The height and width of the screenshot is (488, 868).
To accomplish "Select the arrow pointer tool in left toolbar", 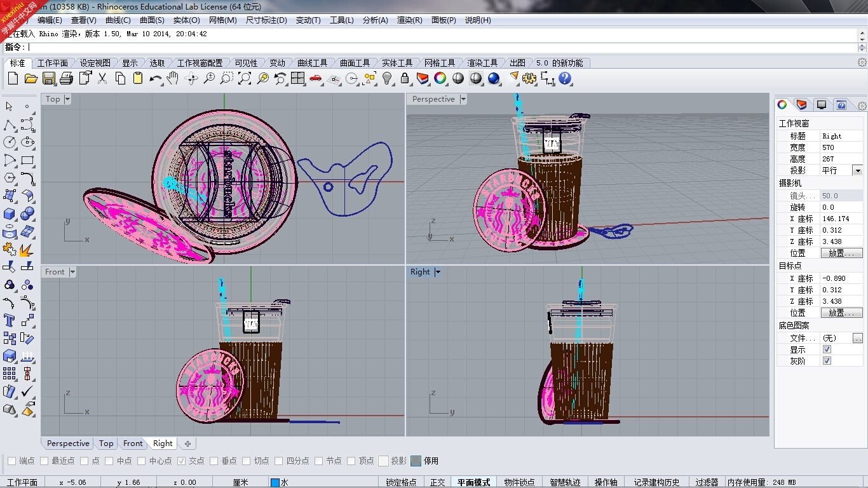I will [x=9, y=107].
